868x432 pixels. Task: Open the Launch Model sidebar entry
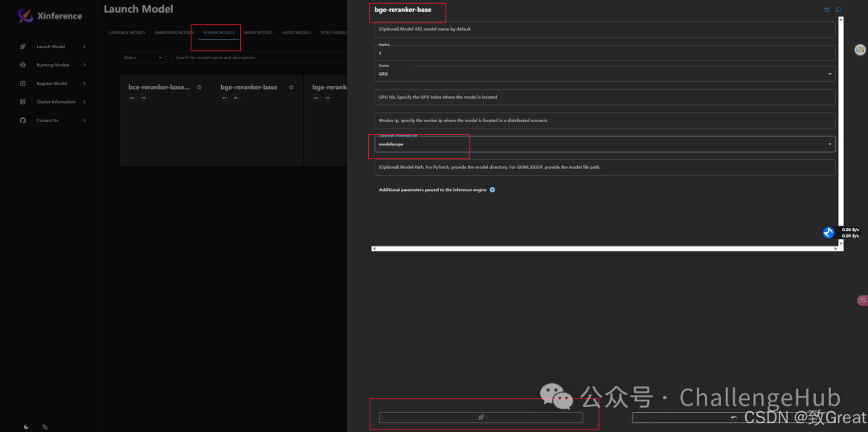tap(53, 47)
